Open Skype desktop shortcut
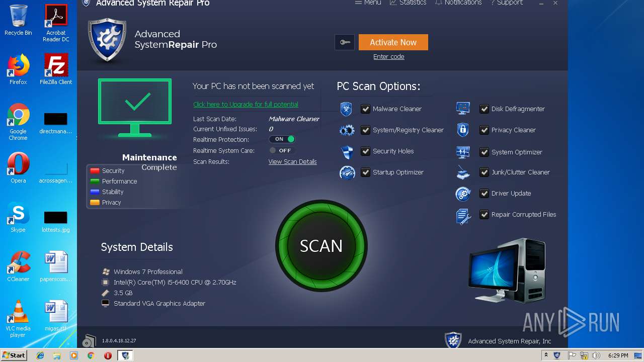The height and width of the screenshot is (362, 644). [18, 217]
